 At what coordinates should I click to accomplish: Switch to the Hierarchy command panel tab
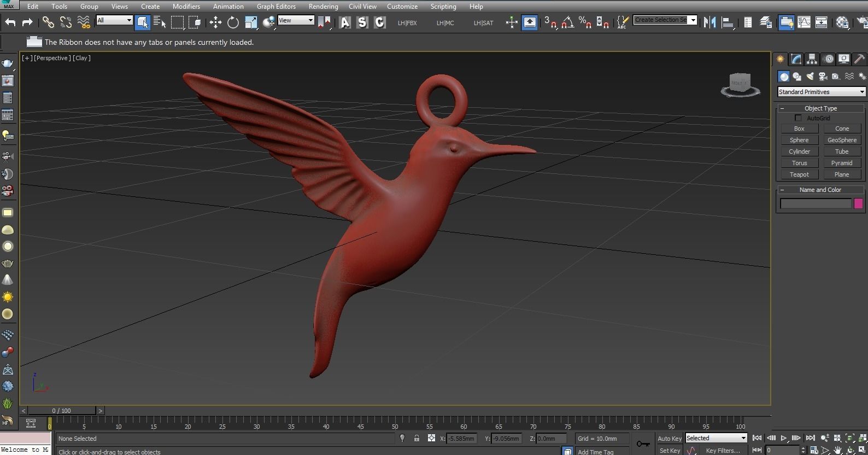click(812, 59)
